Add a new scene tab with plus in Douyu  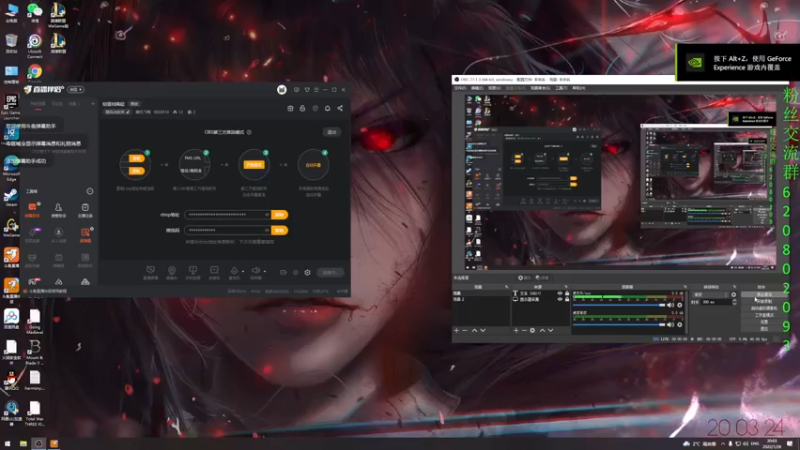tap(93, 104)
